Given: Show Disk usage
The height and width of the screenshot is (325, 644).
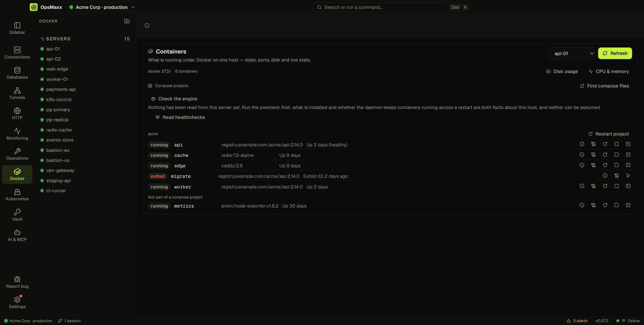Looking at the screenshot, I should click(562, 72).
